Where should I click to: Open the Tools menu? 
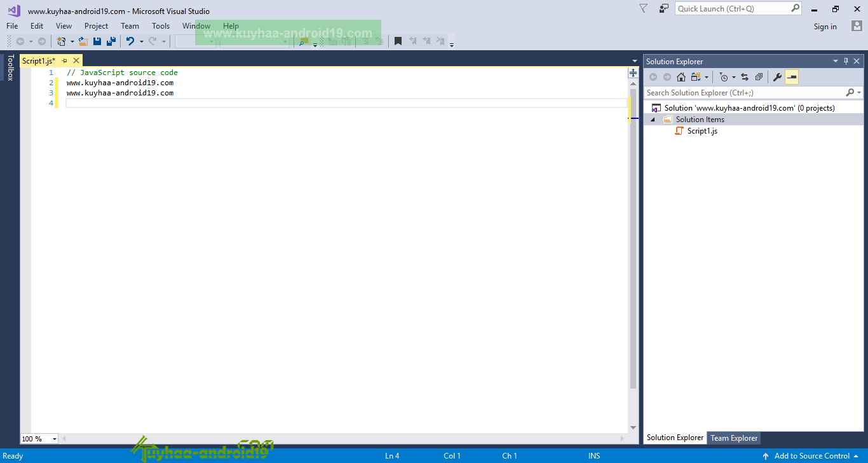[x=161, y=26]
